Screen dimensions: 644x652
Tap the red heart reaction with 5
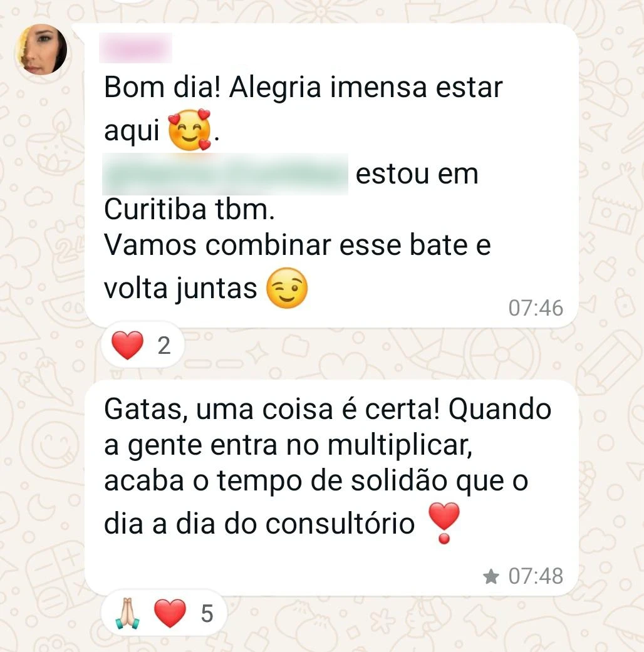point(170,613)
